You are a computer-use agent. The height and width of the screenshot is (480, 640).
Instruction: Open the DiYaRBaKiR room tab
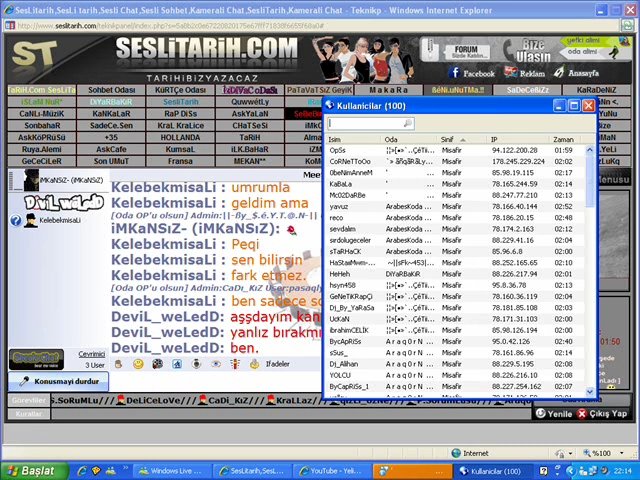[x=111, y=102]
